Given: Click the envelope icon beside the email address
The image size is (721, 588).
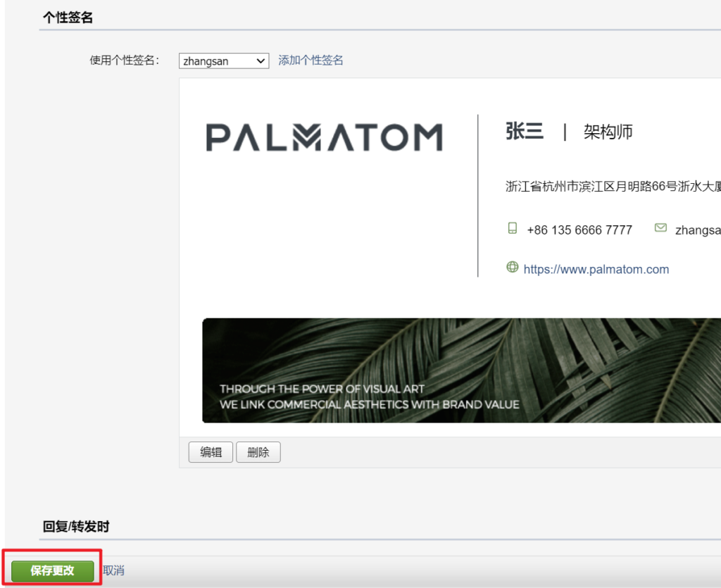Looking at the screenshot, I should click(660, 228).
